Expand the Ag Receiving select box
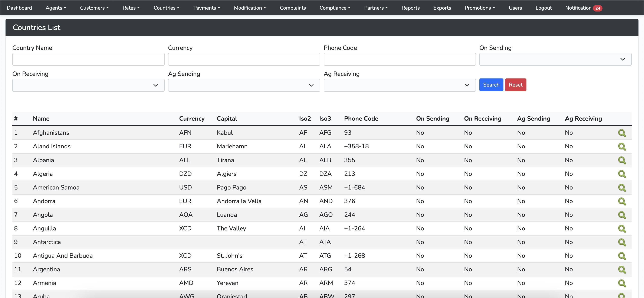Image resolution: width=644 pixels, height=298 pixels. pyautogui.click(x=399, y=85)
